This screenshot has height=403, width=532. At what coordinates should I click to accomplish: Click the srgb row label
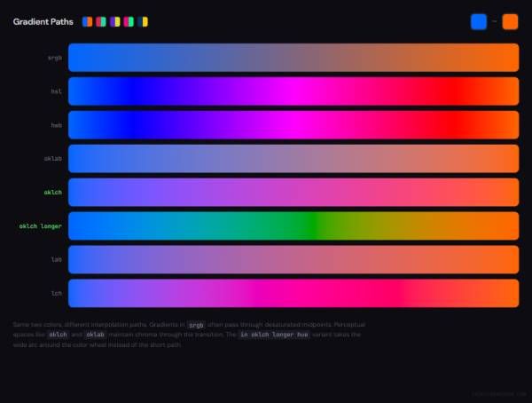pyautogui.click(x=54, y=58)
